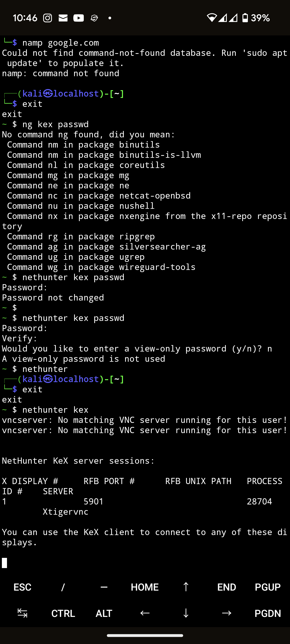Tap the battery status icon
The image size is (290, 644).
point(245,18)
